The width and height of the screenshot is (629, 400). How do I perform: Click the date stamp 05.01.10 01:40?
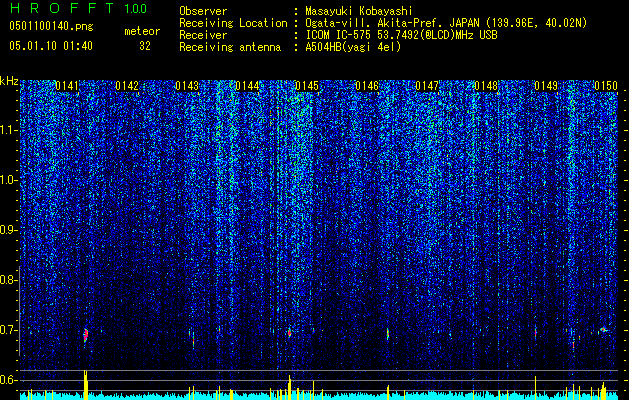click(51, 46)
